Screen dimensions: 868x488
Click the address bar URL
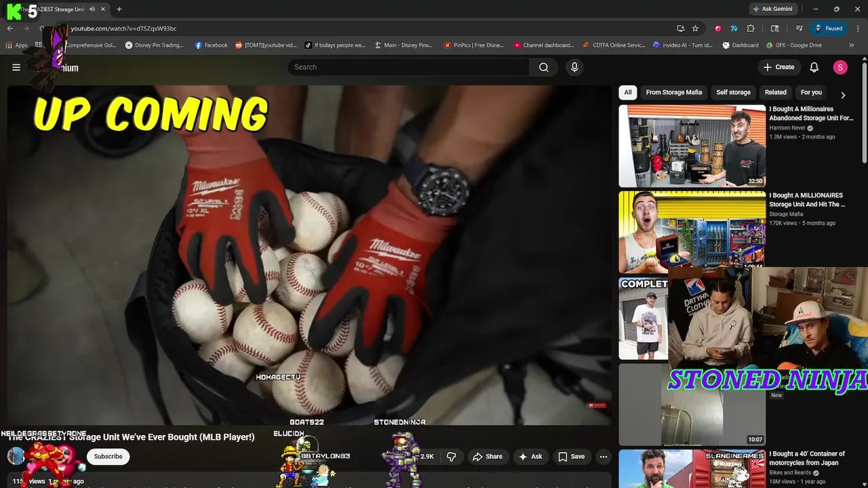pos(123,28)
